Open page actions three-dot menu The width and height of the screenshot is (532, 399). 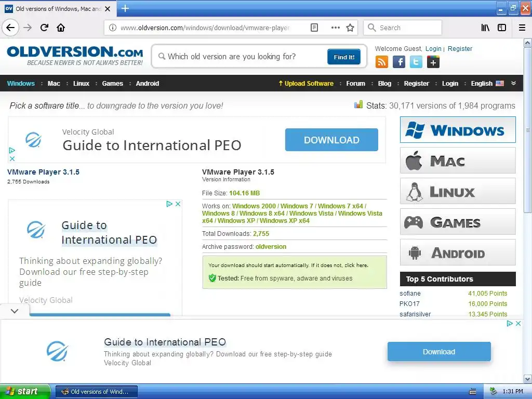(335, 28)
